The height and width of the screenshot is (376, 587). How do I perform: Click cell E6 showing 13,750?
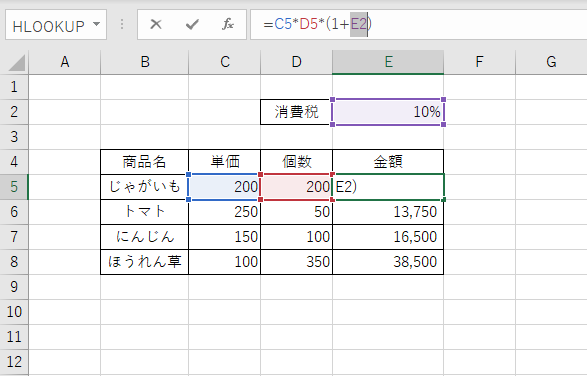[388, 212]
